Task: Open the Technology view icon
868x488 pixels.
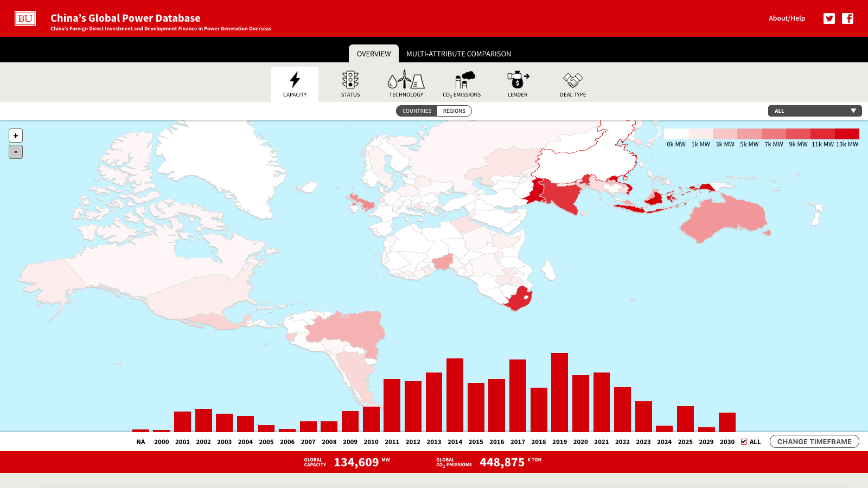Action: point(406,79)
